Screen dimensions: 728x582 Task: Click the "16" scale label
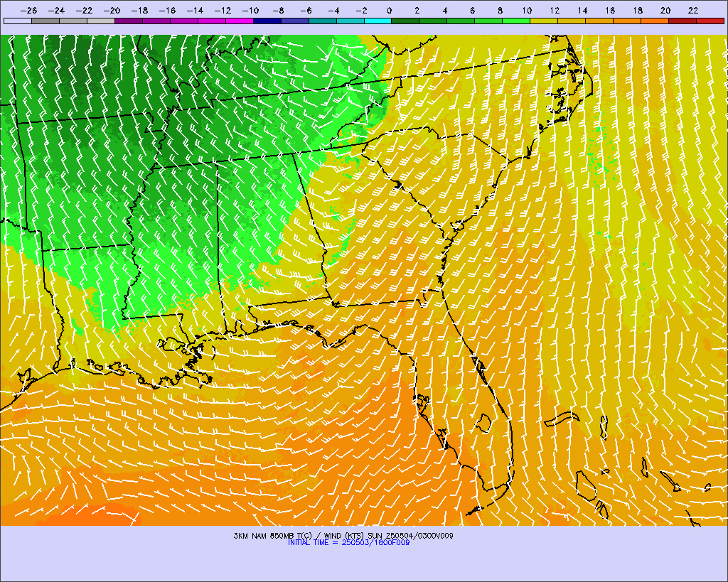tap(610, 10)
